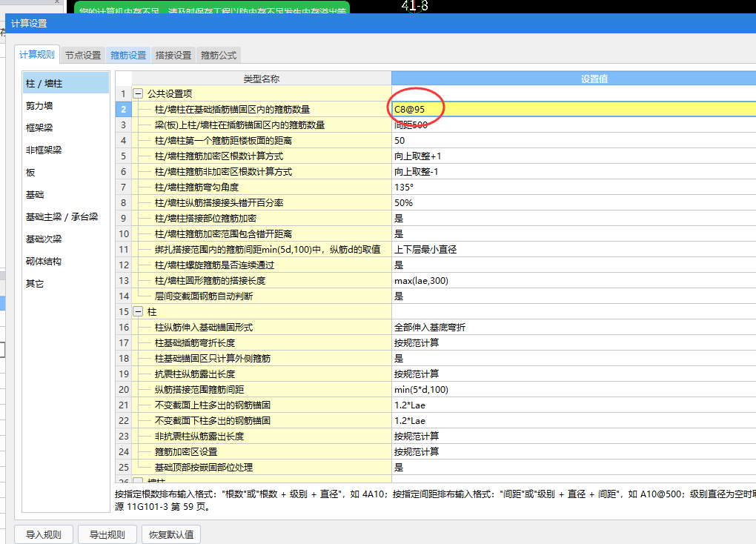Select the 向上取整+1 value cell
This screenshot has height=544, width=756.
tap(574, 156)
